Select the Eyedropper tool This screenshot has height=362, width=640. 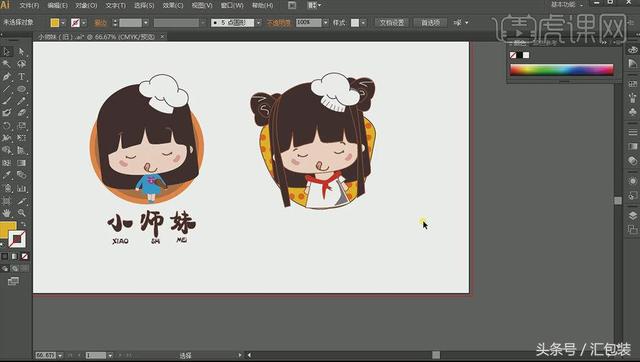(7, 175)
